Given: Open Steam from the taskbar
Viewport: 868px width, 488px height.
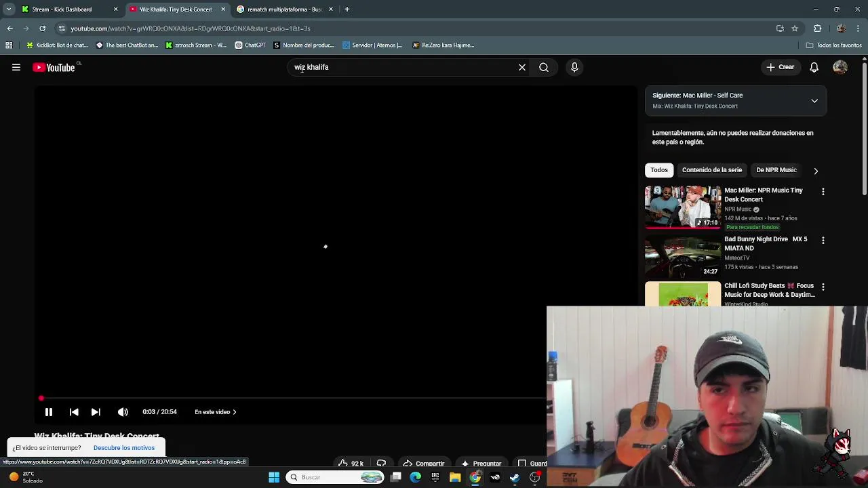Looking at the screenshot, I should coord(515,477).
